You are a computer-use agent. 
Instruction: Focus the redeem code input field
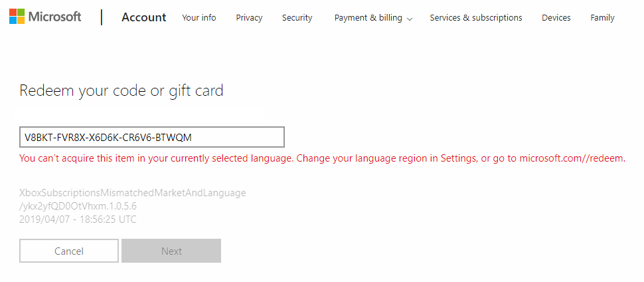(x=152, y=137)
